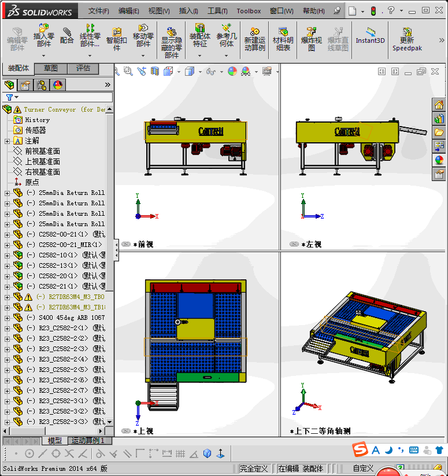Open the DisplayManager tab icon
Image resolution: width=448 pixels, height=476 pixels.
(x=58, y=84)
